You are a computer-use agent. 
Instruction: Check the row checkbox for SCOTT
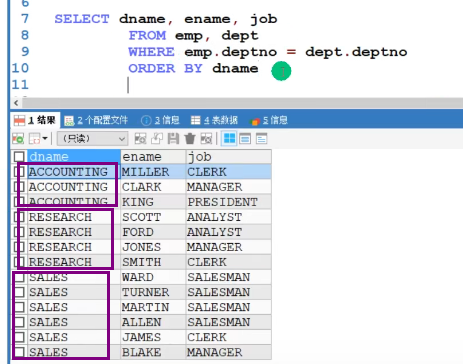click(19, 217)
